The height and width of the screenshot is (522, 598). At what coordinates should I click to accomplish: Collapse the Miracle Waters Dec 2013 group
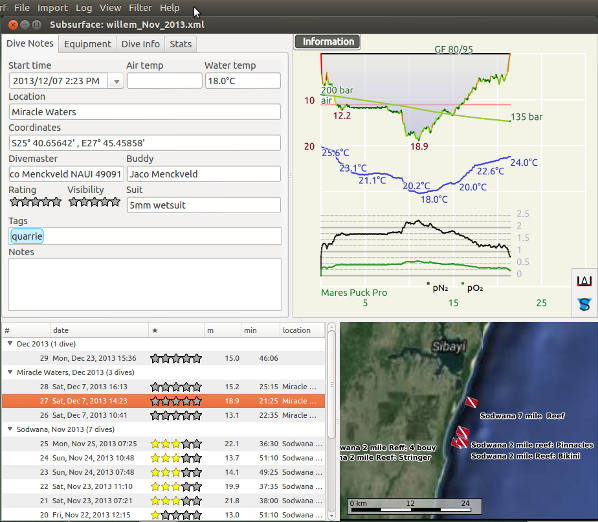pos(10,372)
